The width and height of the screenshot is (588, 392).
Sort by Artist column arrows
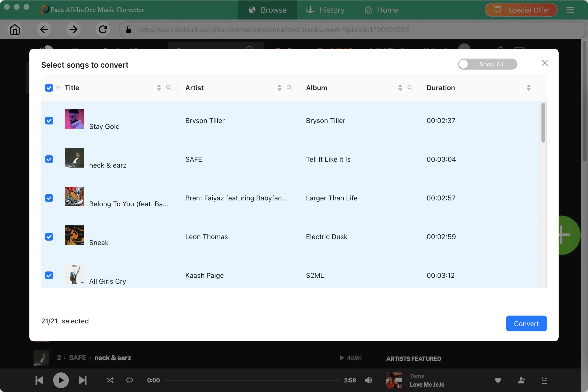coord(279,87)
